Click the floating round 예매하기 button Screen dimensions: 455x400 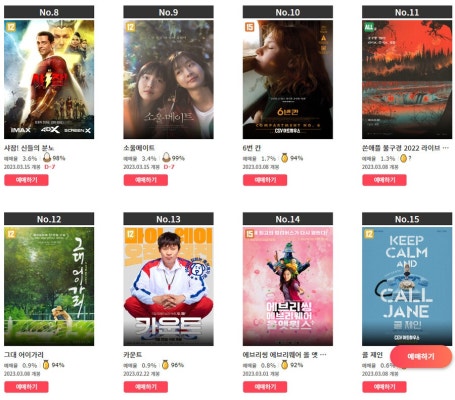(421, 357)
